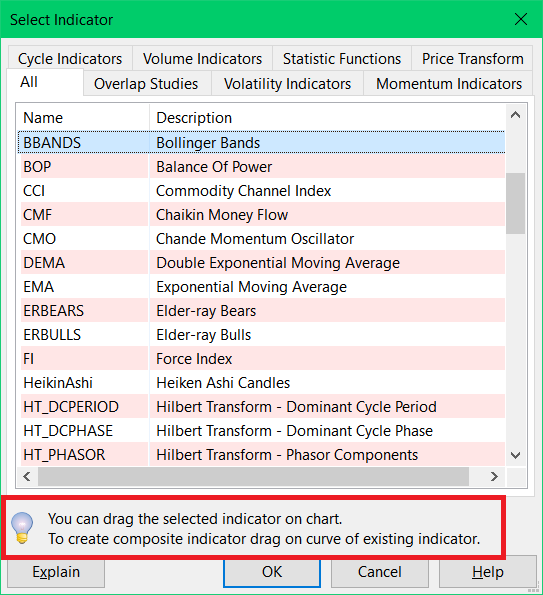
Task: Confirm the selection with OK
Action: (272, 572)
